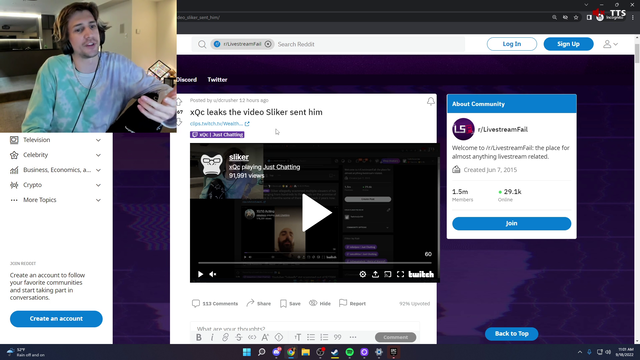Open the user account dropdown menu

(x=611, y=44)
